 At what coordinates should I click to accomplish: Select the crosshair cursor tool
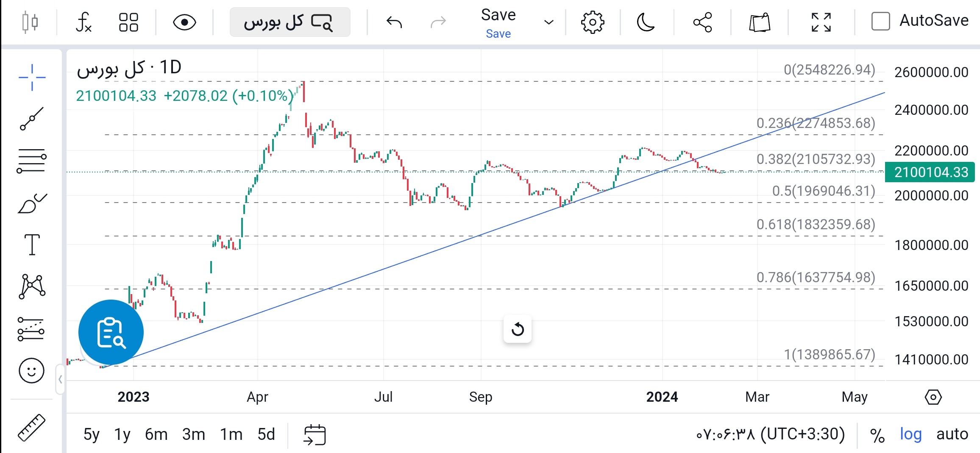point(32,78)
